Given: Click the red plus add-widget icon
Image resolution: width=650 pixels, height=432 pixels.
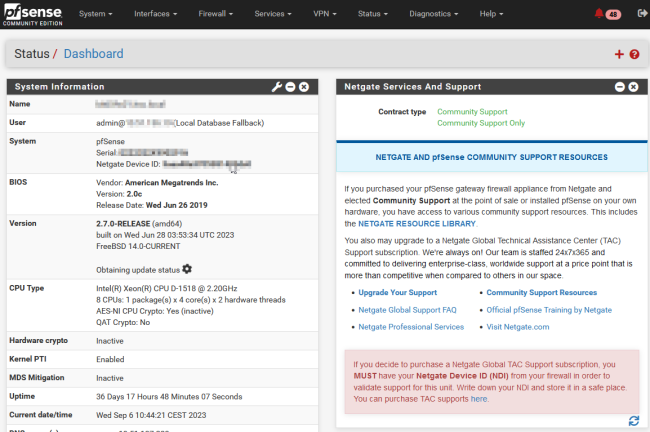Looking at the screenshot, I should tap(619, 54).
